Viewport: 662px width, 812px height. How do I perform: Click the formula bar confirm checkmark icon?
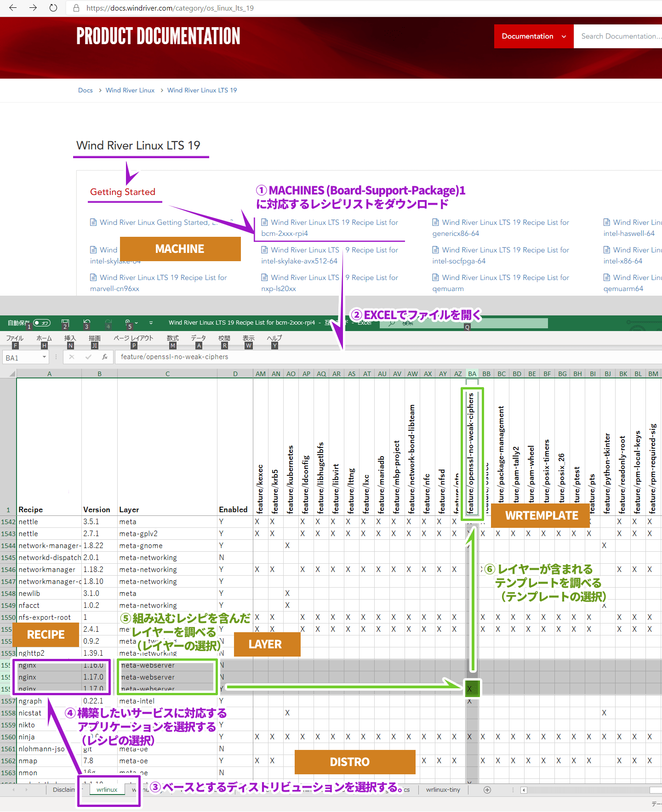[x=88, y=357]
